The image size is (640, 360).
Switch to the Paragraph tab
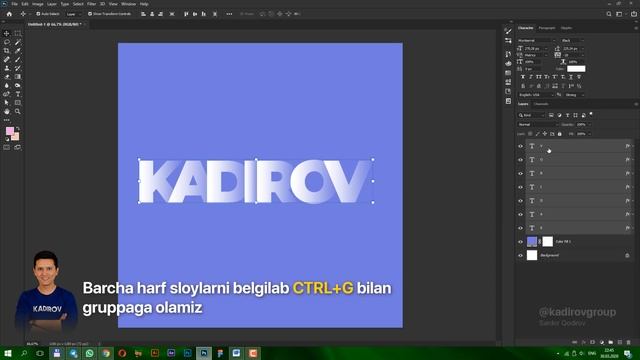(x=547, y=28)
